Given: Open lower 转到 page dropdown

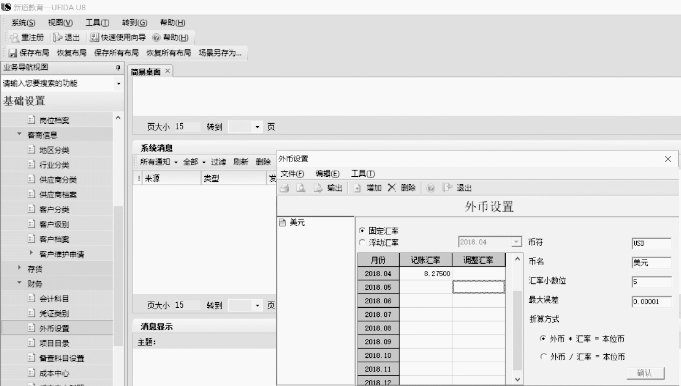Looking at the screenshot, I should pyautogui.click(x=257, y=305).
